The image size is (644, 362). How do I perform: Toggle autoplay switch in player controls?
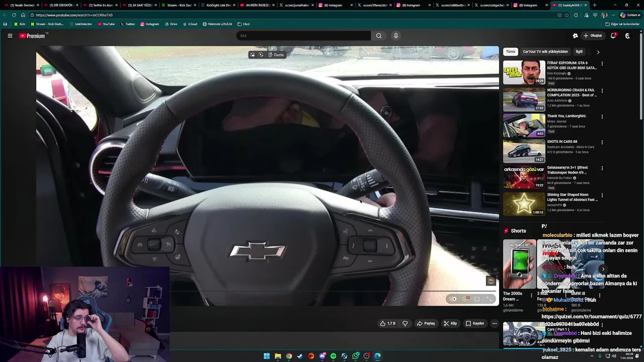coord(454,299)
